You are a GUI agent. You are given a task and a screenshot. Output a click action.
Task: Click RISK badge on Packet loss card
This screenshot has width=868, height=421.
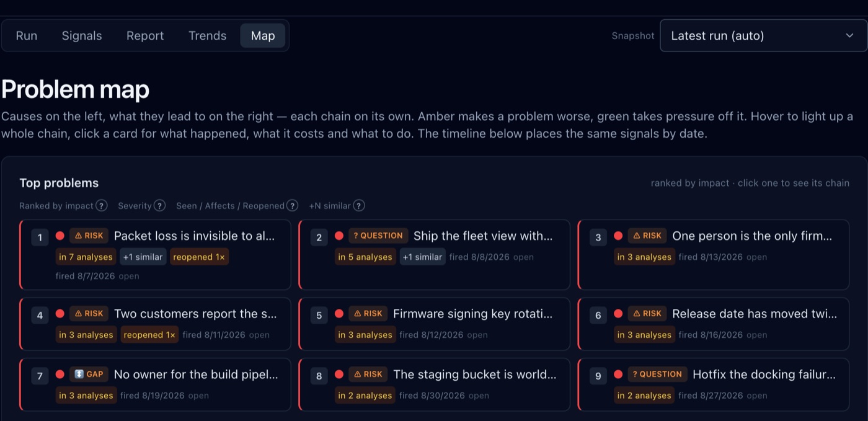(x=89, y=236)
